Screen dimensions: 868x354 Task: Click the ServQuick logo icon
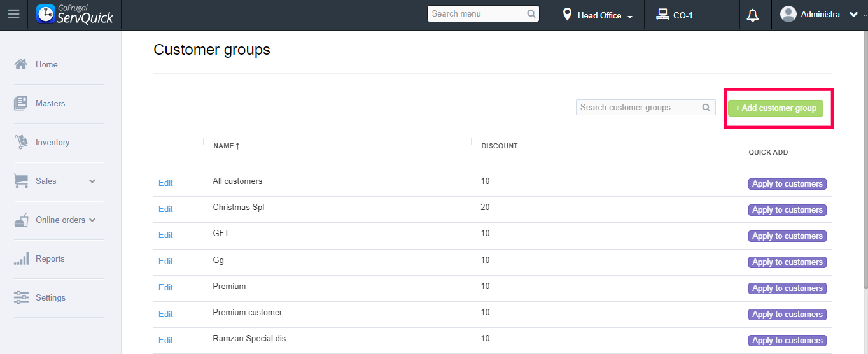46,14
